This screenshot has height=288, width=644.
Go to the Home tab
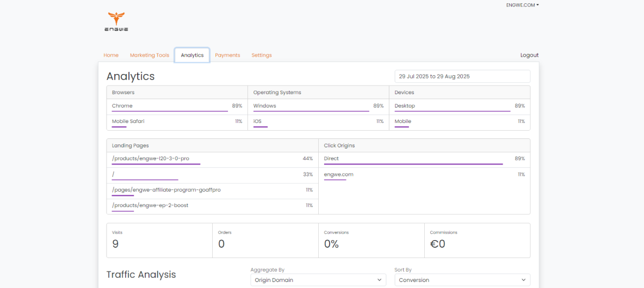click(x=111, y=55)
